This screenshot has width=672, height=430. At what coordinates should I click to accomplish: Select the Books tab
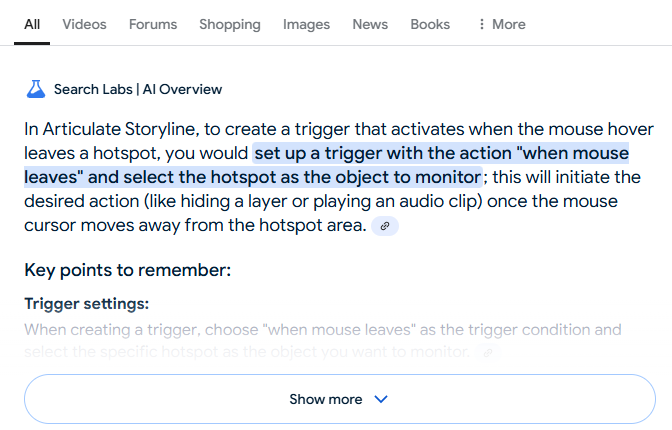click(430, 24)
